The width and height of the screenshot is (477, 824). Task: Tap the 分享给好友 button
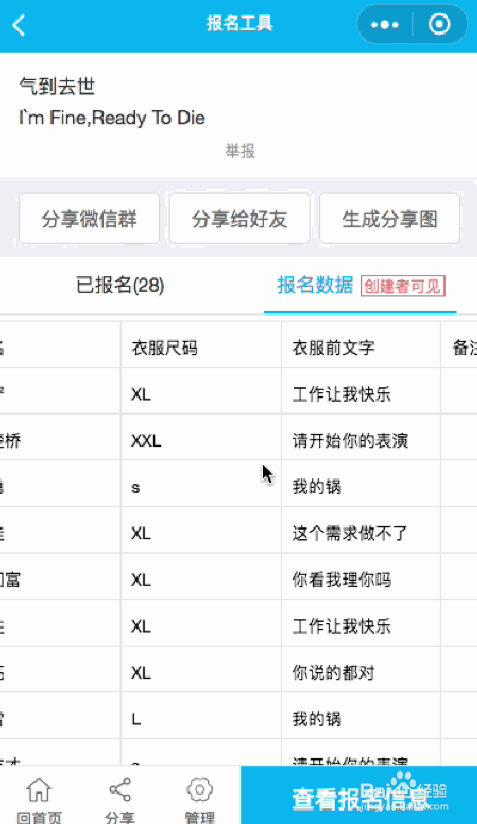pos(240,219)
